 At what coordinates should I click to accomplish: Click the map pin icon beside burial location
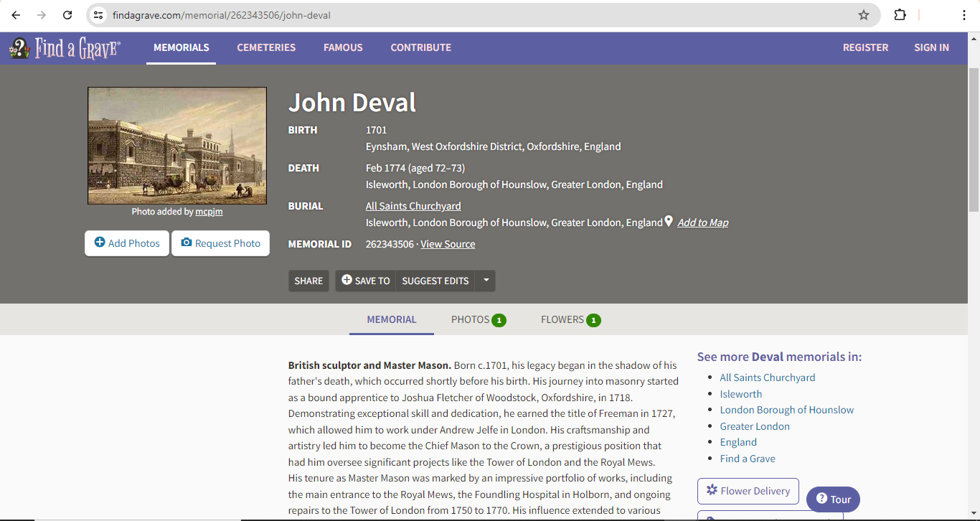coord(669,222)
